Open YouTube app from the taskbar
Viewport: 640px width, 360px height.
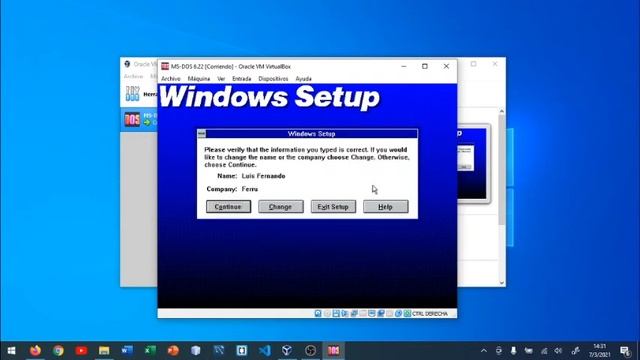(81, 351)
